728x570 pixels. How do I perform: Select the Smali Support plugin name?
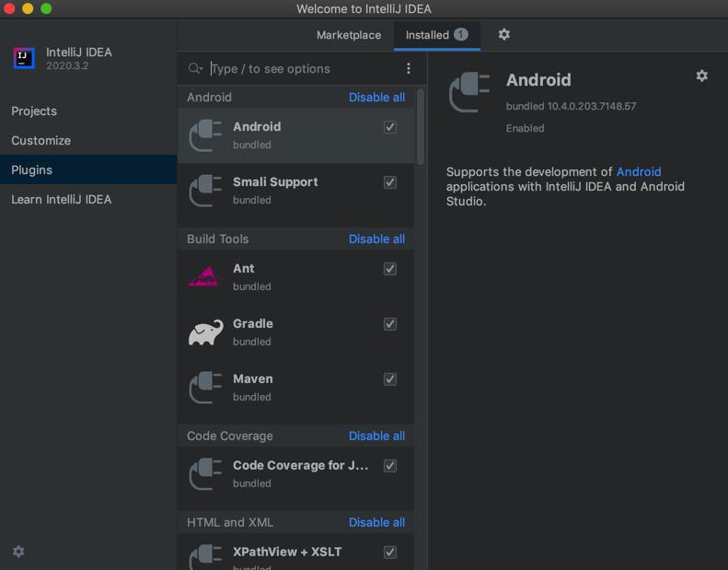[x=275, y=181]
